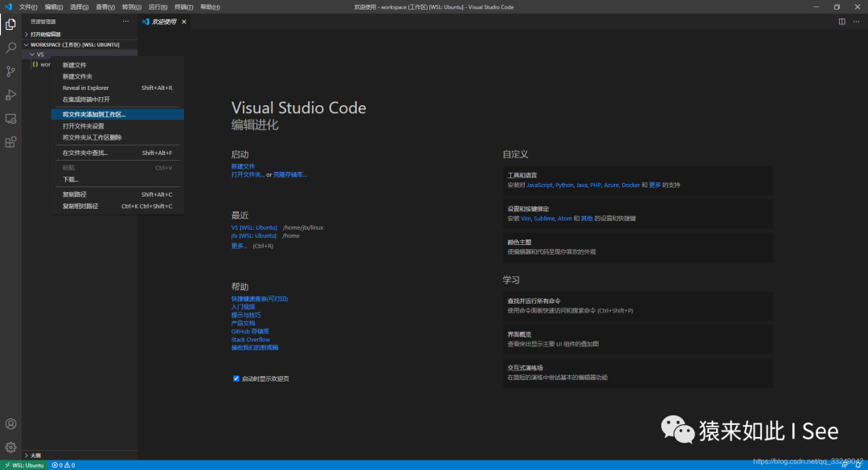Choose Reveal in Explorer menu entry
The image size is (868, 470).
(x=117, y=88)
